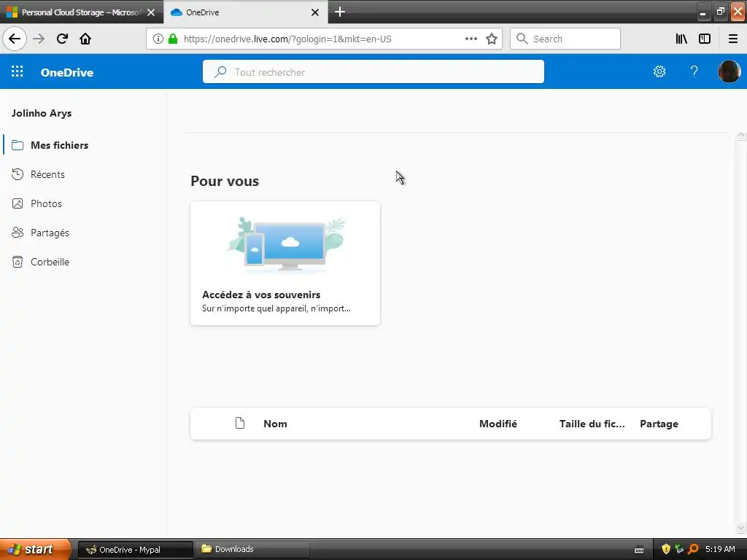Image resolution: width=747 pixels, height=560 pixels.
Task: Click the browser forward arrow
Action: tap(39, 39)
